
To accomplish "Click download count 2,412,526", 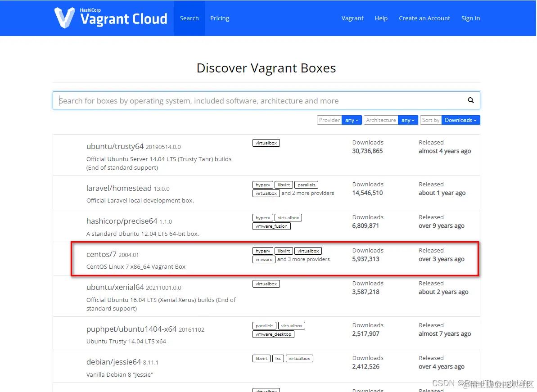I will coord(366,366).
